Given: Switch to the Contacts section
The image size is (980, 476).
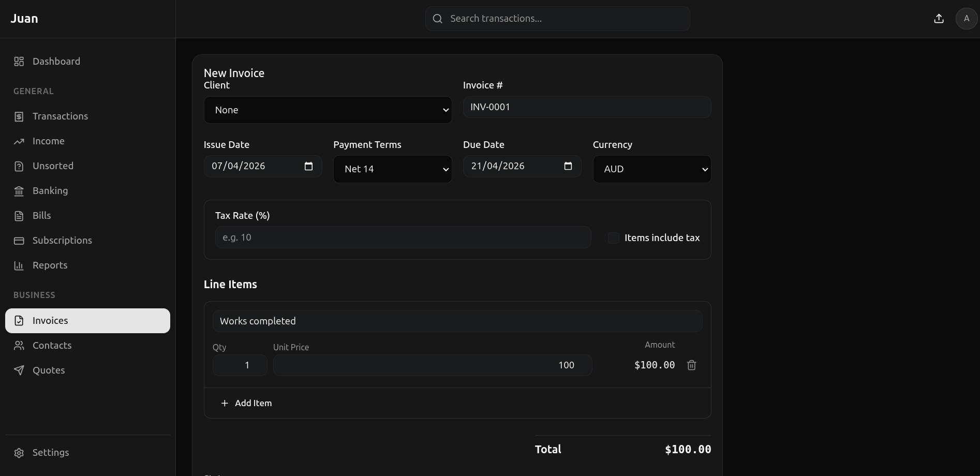Looking at the screenshot, I should coord(52,346).
